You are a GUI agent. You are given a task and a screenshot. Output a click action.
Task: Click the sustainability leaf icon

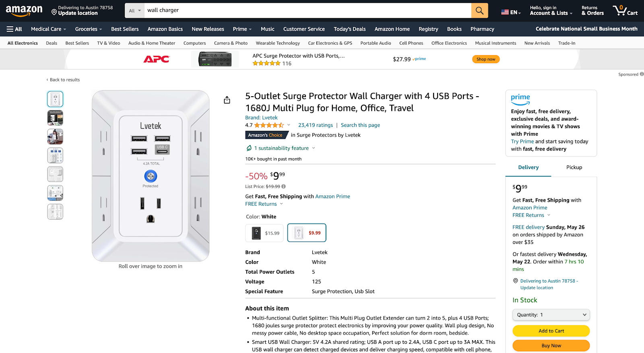click(x=249, y=148)
